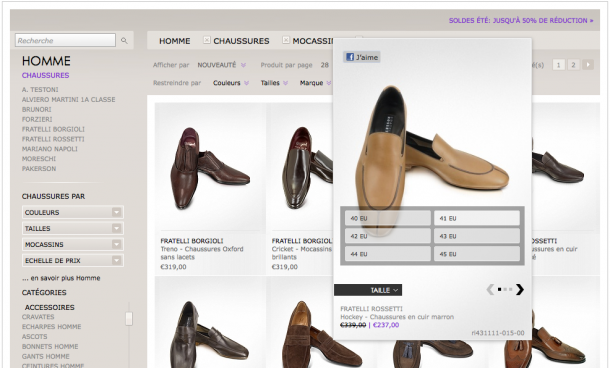
Task: Open Treno Chaussures Oxford product thumbnail
Action: pyautogui.click(x=210, y=168)
